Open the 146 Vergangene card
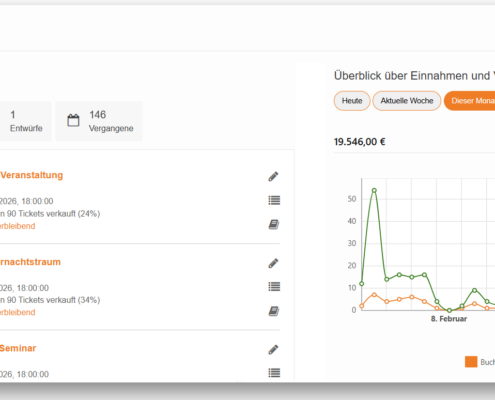 tap(99, 121)
